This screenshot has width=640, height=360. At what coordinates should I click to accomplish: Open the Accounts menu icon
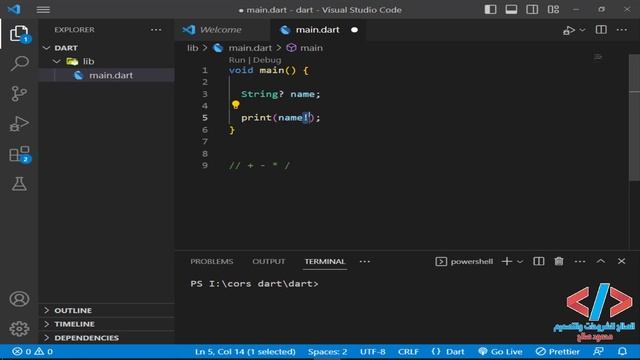[19, 299]
